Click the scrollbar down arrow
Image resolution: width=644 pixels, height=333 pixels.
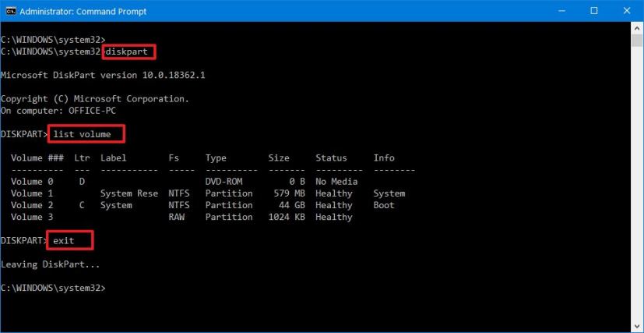click(x=636, y=325)
